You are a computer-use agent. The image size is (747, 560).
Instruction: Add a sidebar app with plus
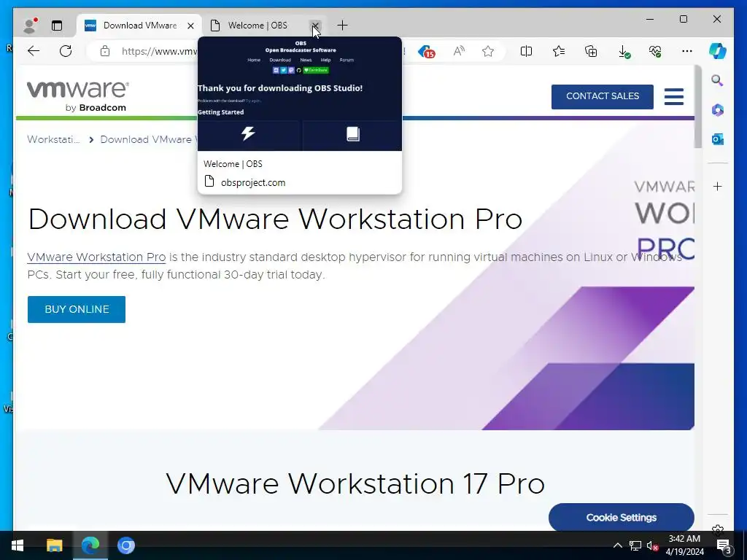tap(718, 186)
